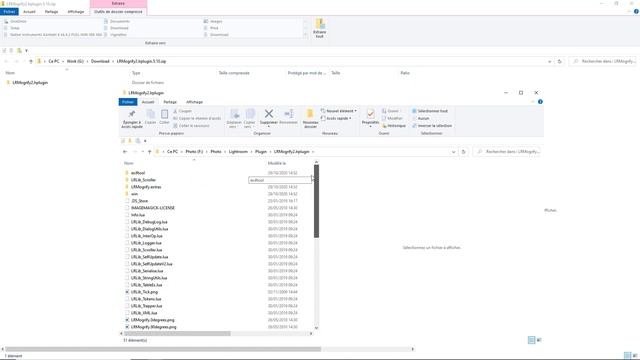Click the Copier vers icon
Screen dimensions: 640x360
pyautogui.click(x=249, y=118)
